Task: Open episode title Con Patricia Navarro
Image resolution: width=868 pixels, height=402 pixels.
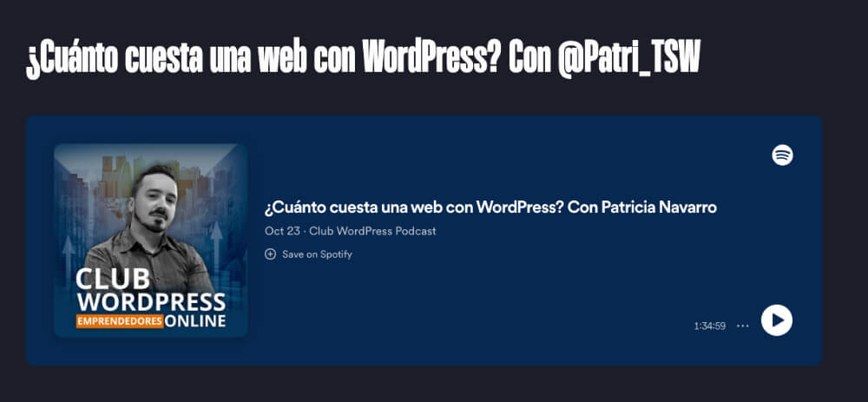Action: (490, 208)
